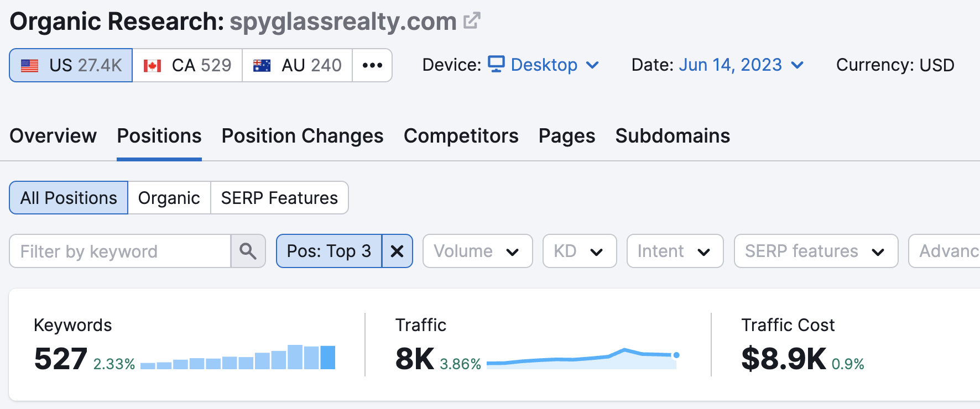Open the Subdomains tab
980x409 pixels.
[x=672, y=136]
